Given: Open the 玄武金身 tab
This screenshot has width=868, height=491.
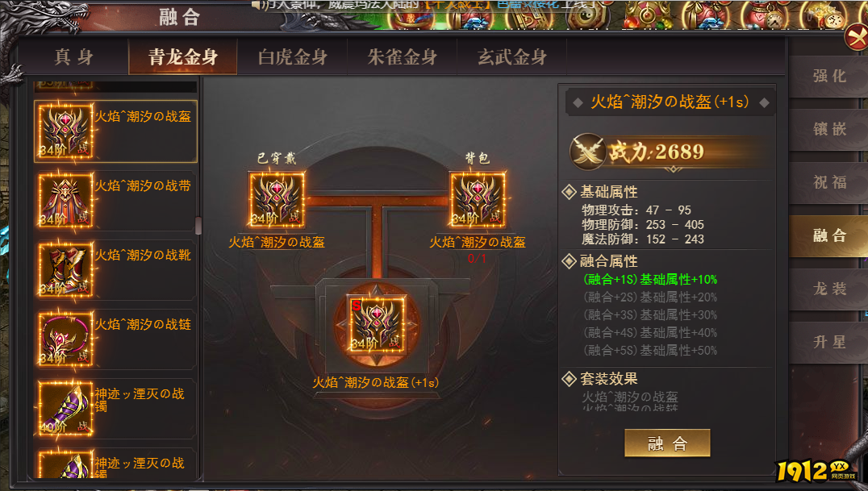Looking at the screenshot, I should 512,56.
